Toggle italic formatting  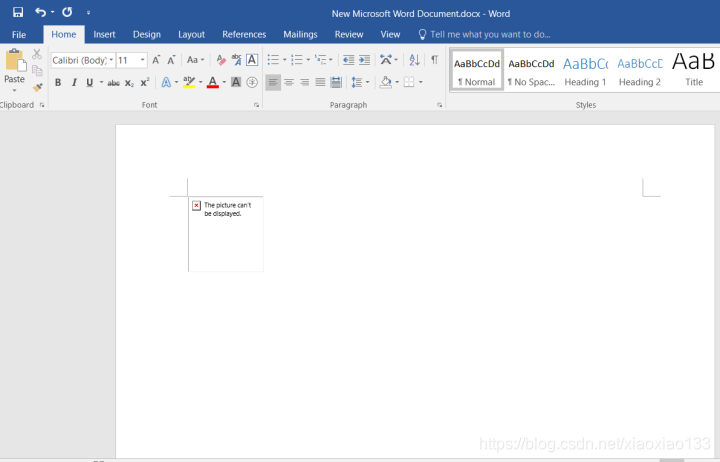tap(74, 83)
